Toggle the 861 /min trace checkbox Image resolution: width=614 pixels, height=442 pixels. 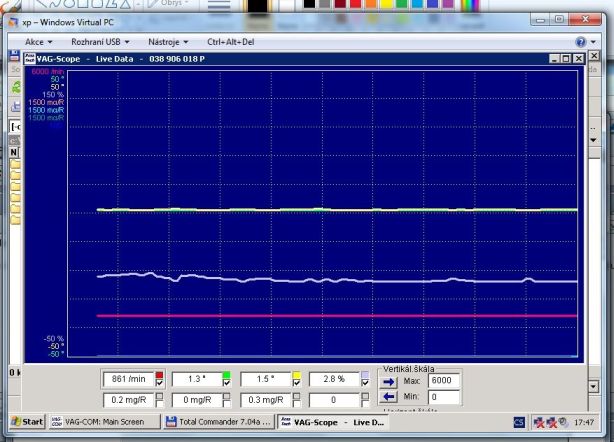pyautogui.click(x=159, y=383)
